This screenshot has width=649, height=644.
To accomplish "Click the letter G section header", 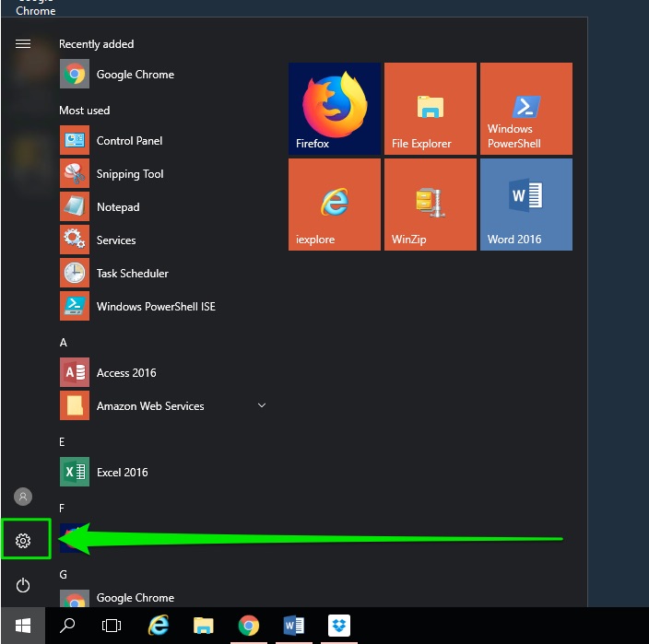I will 64,575.
